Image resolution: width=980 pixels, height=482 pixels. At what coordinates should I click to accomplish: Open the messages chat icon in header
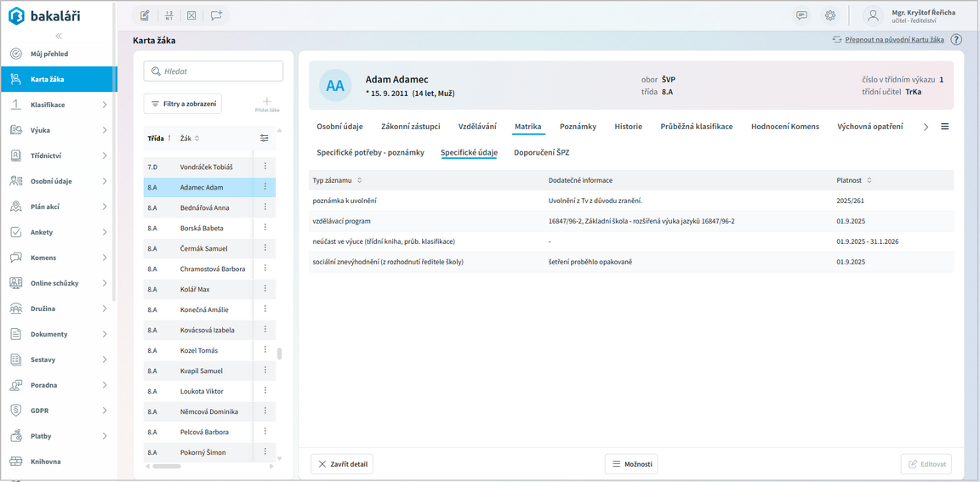[x=801, y=15]
